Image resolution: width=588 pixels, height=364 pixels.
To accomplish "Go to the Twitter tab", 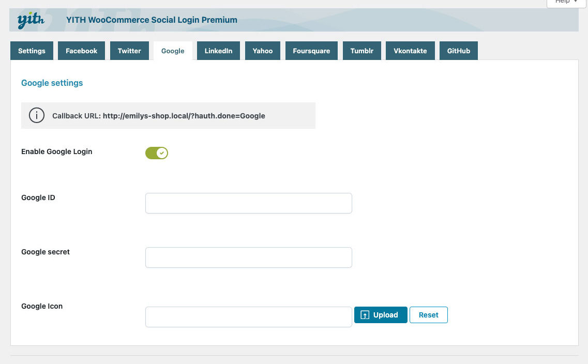I will [x=129, y=51].
